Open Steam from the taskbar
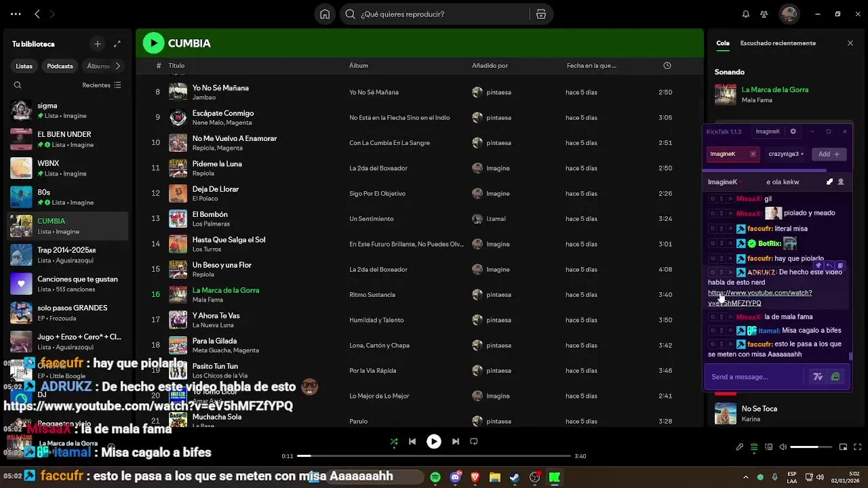The image size is (868, 488). [x=514, y=477]
